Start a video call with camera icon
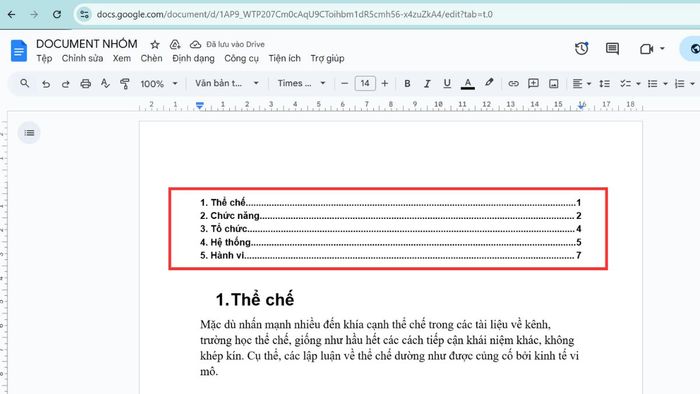Image resolution: width=700 pixels, height=394 pixels. (646, 49)
